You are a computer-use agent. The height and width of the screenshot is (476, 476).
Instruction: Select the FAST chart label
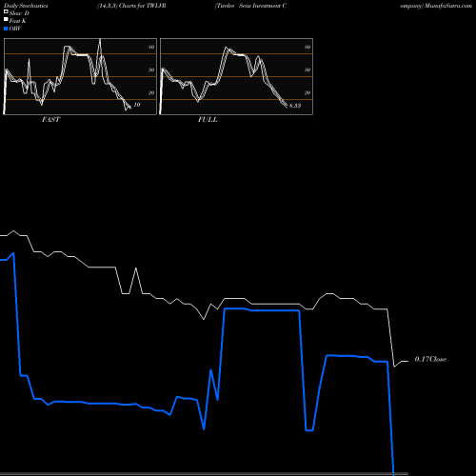coord(50,120)
